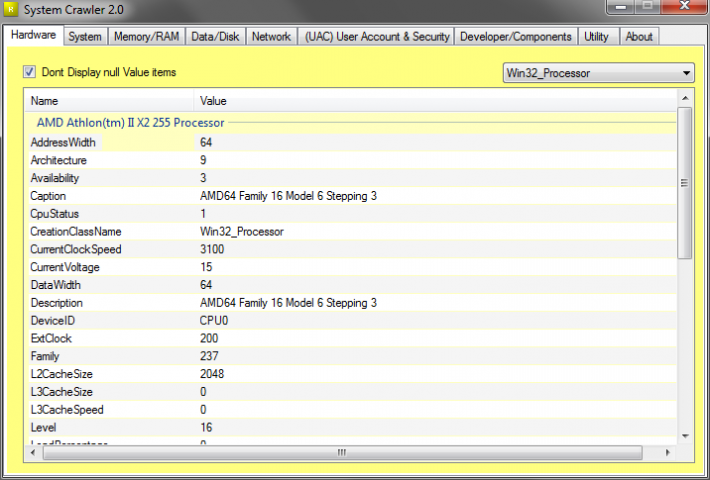Select the CurrentClockSpeed row
Viewport: 710px width, 480px height.
[352, 249]
